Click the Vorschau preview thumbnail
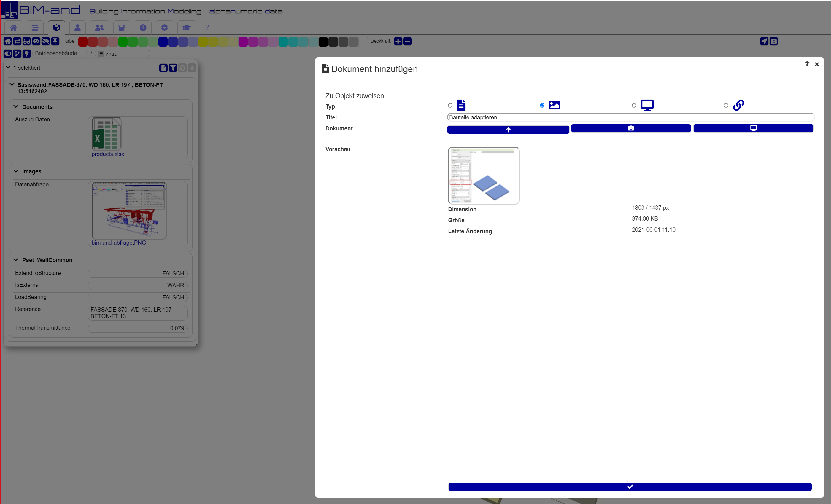Viewport: 831px width, 504px height. pos(484,175)
